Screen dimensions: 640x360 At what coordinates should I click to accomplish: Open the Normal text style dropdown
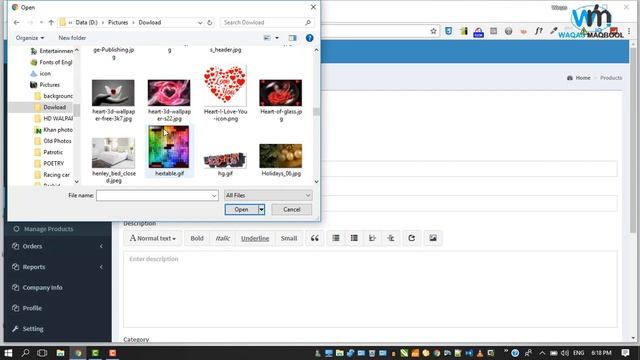point(152,238)
